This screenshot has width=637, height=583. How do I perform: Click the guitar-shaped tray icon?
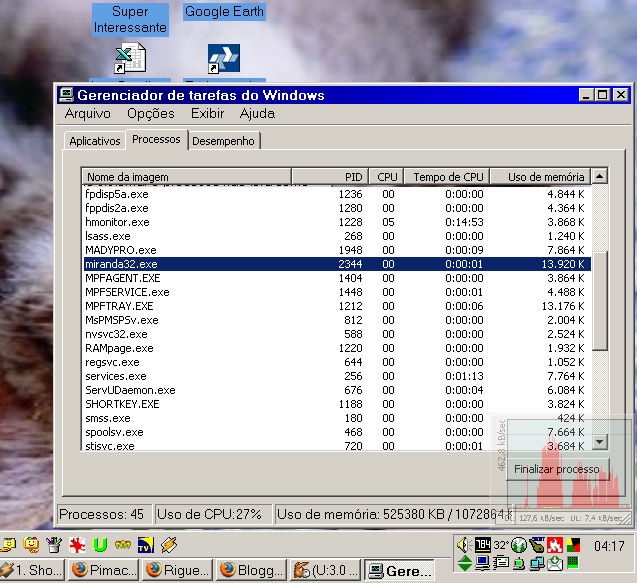click(537, 545)
